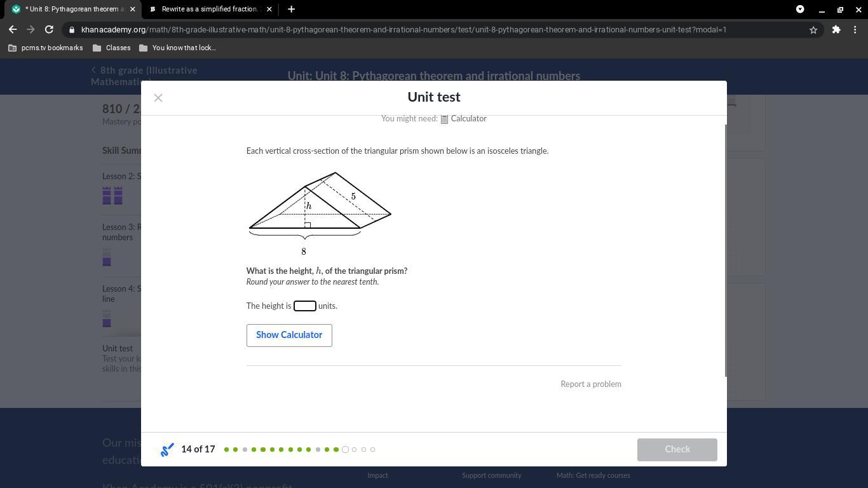Click the hint streak icon near '14 of 17'
868x488 pixels.
167,450
